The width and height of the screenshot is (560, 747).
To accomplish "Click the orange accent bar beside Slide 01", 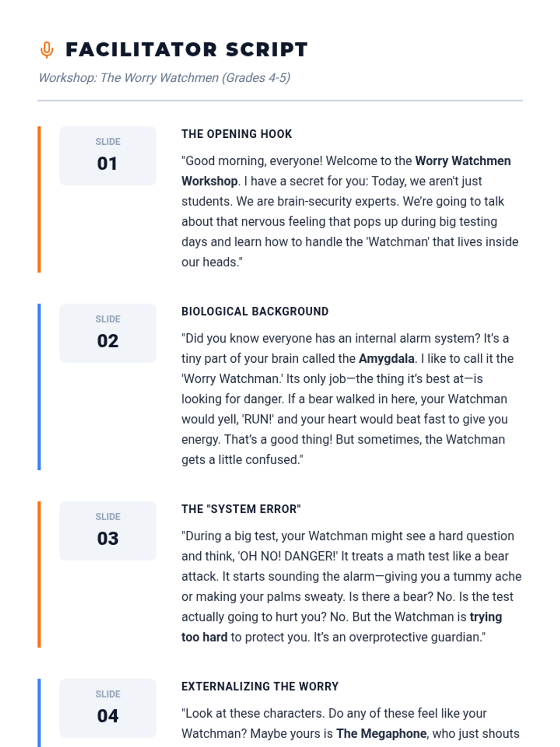I will (39, 199).
